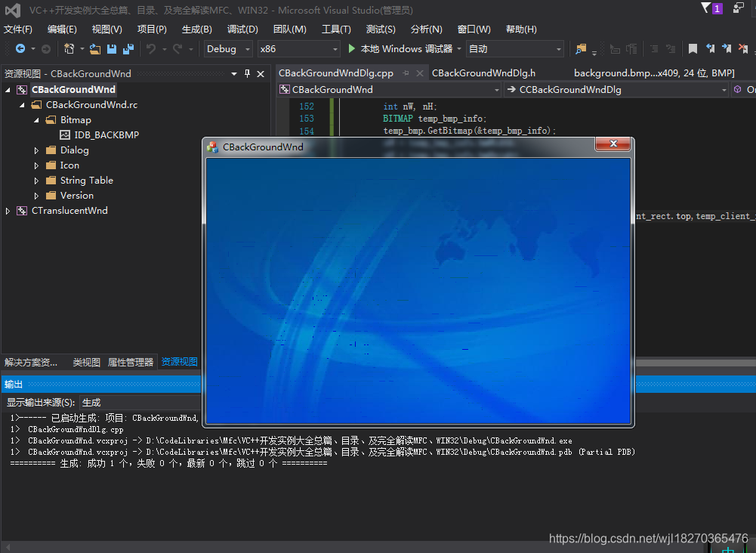Click the navigate forward arrow icon
Image resolution: width=756 pixels, height=553 pixels.
pyautogui.click(x=46, y=48)
